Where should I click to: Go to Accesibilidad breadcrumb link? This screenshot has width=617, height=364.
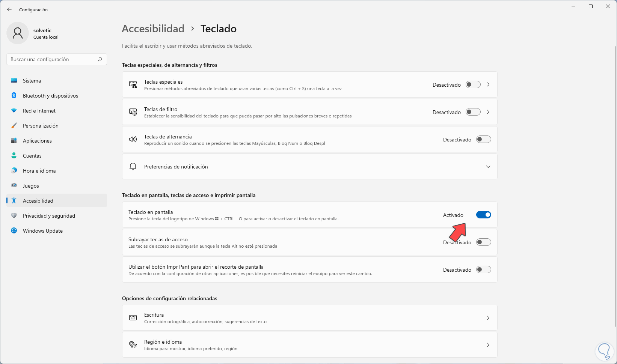tap(153, 29)
